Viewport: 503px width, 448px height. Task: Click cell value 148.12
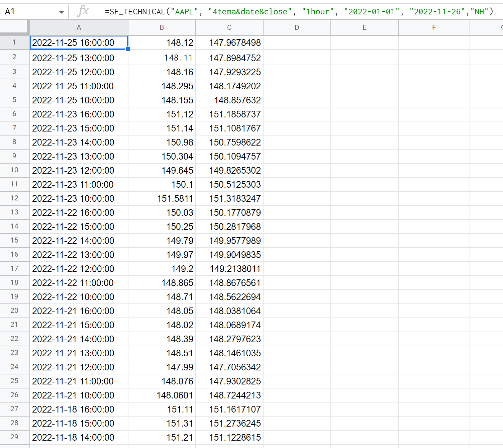[x=162, y=42]
